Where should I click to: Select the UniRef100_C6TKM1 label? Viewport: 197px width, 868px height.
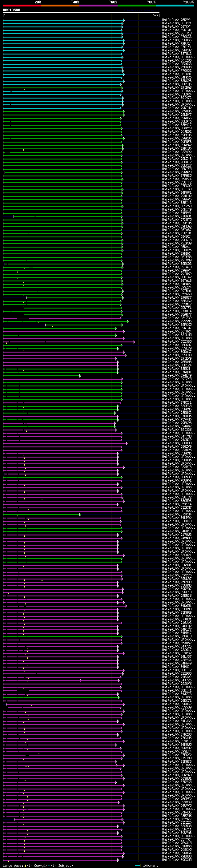click(176, 74)
